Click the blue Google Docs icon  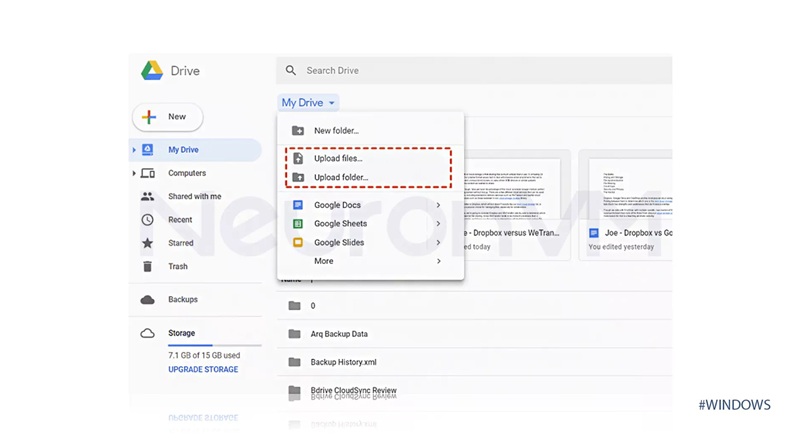pyautogui.click(x=298, y=205)
